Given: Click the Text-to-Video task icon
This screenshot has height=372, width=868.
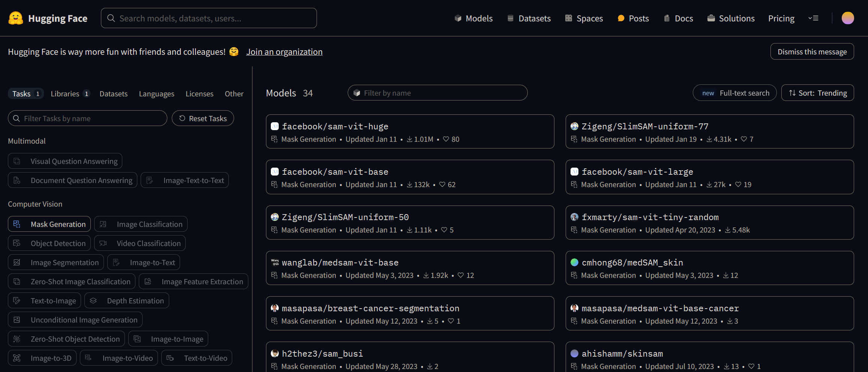Looking at the screenshot, I should [170, 358].
